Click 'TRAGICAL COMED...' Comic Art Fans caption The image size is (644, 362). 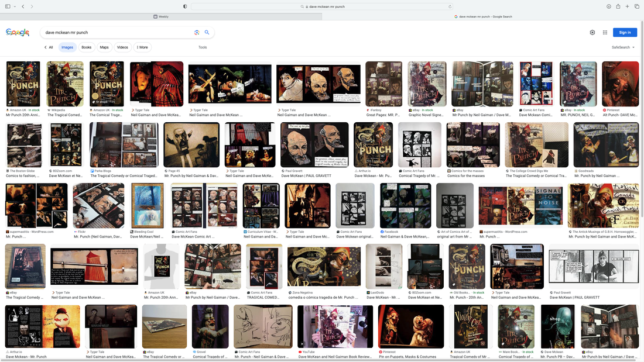(x=263, y=298)
